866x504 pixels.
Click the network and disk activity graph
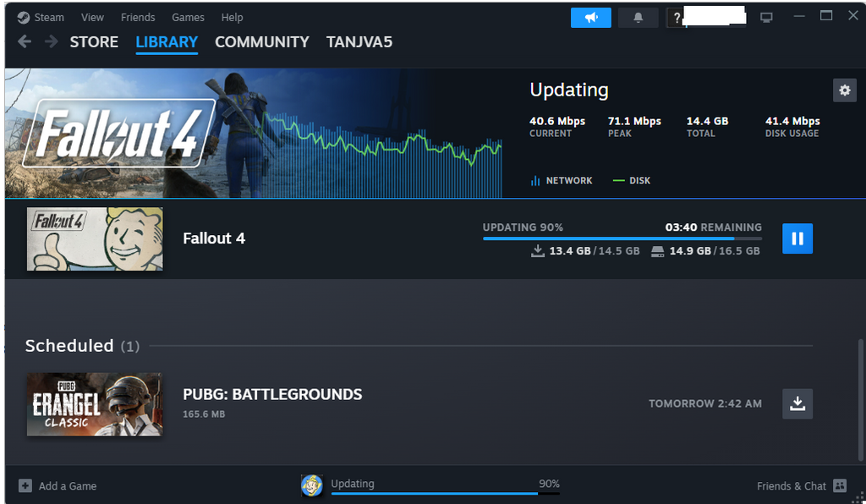point(384,155)
